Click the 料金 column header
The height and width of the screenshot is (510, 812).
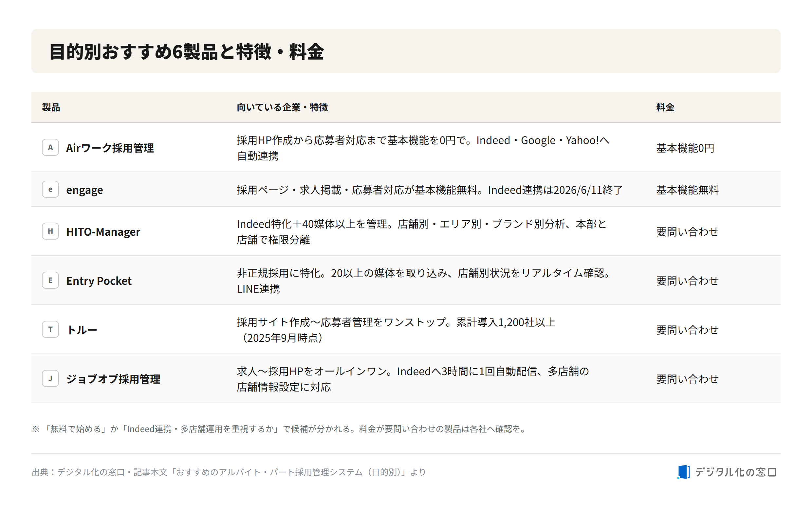(x=665, y=107)
